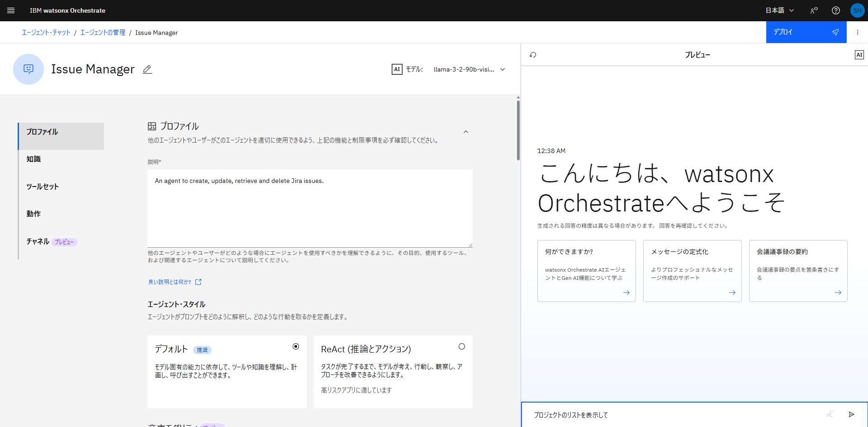
Task: Send the chat message with arrow icon
Action: pyautogui.click(x=852, y=414)
